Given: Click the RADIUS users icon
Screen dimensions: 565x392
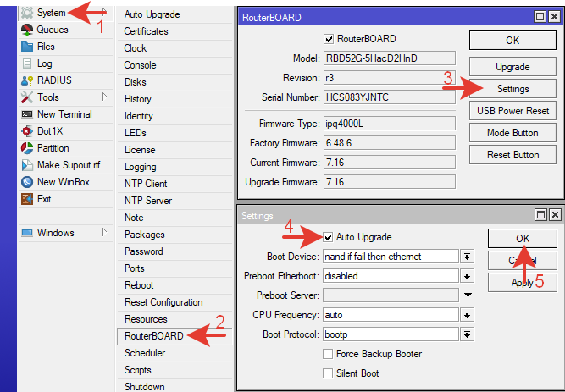Looking at the screenshot, I should coord(27,80).
